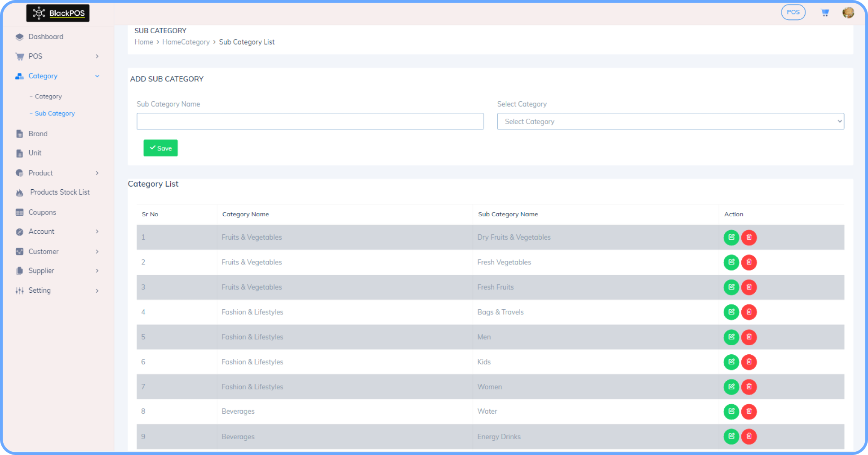Click the Coupons sidebar icon

click(20, 212)
